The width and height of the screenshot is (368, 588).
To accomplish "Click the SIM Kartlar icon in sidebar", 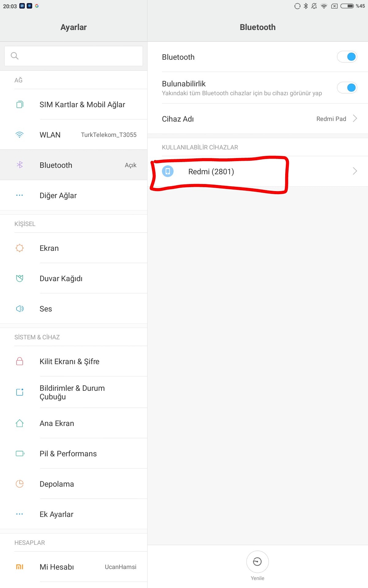I will coord(20,104).
